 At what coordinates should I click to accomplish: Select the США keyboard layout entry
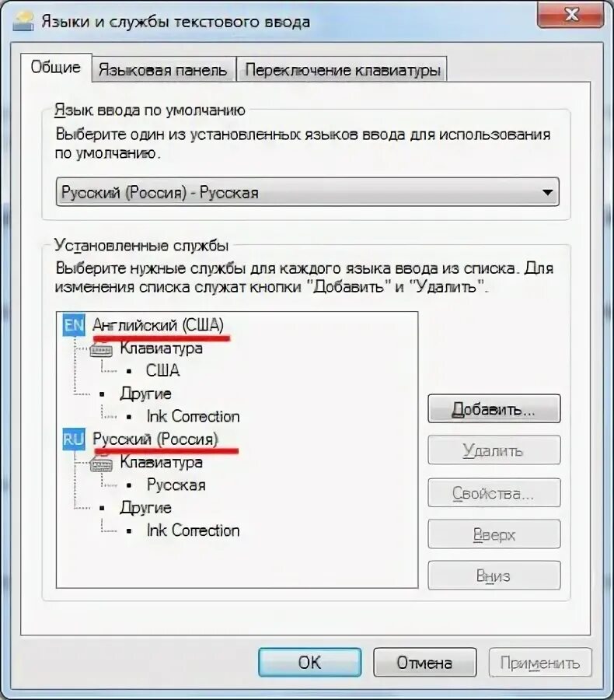(x=163, y=370)
